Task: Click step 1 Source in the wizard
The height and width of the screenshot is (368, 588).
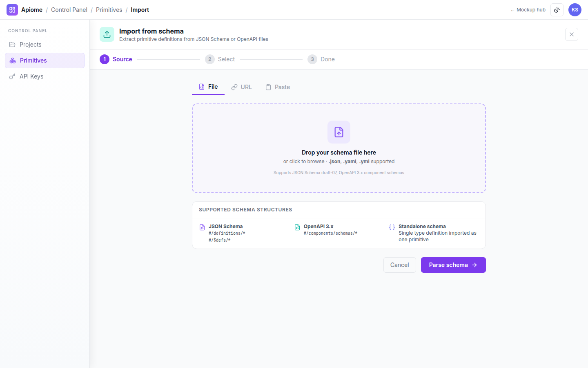Action: (x=116, y=59)
